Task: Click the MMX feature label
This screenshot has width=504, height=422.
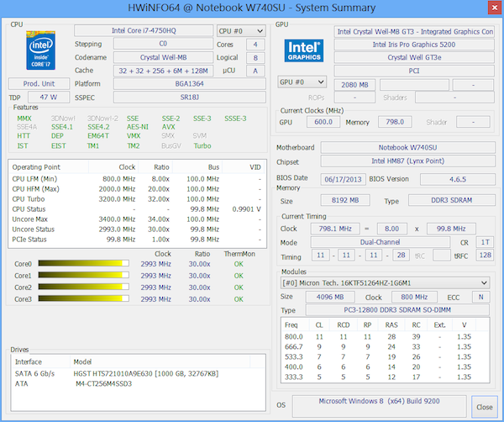Action: pos(24,119)
